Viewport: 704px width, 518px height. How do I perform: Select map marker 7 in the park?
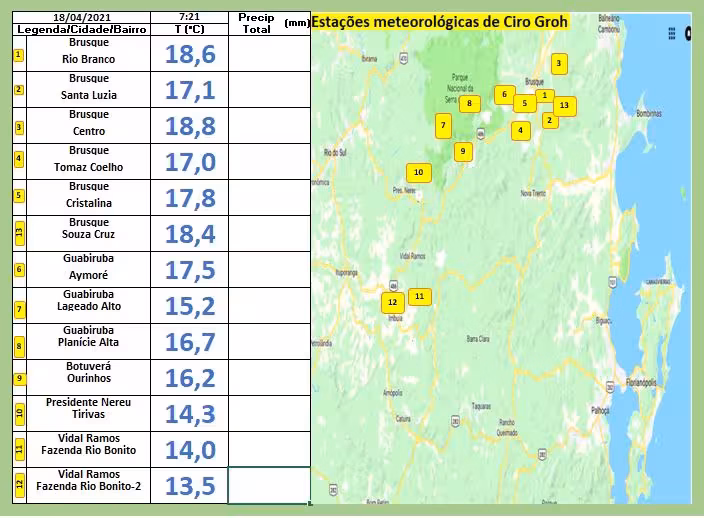[x=443, y=126]
